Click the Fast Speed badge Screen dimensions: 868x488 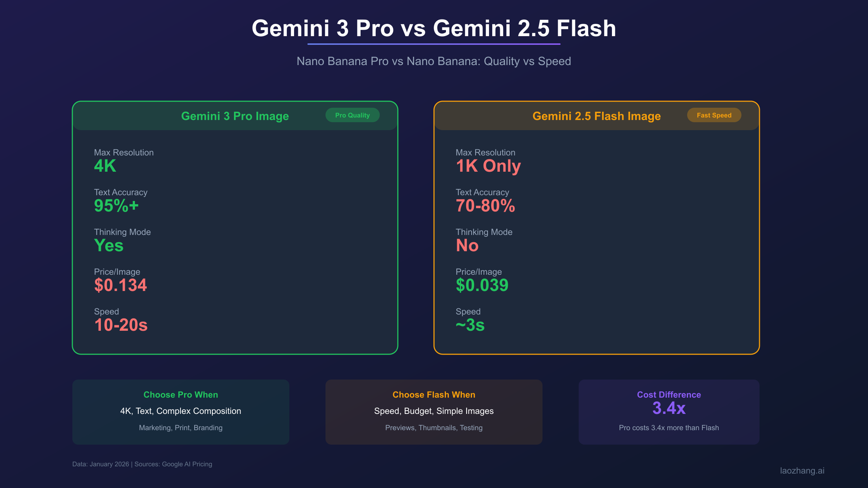[x=714, y=115]
